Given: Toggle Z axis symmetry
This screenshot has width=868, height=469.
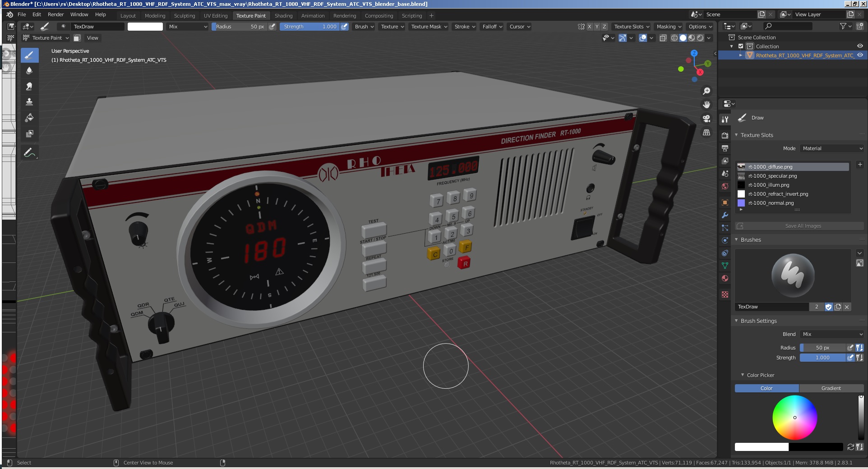Looking at the screenshot, I should (x=605, y=27).
